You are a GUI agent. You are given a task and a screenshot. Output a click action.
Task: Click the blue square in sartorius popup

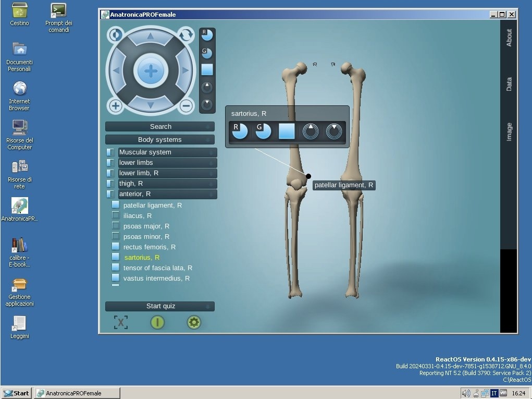pyautogui.click(x=287, y=131)
